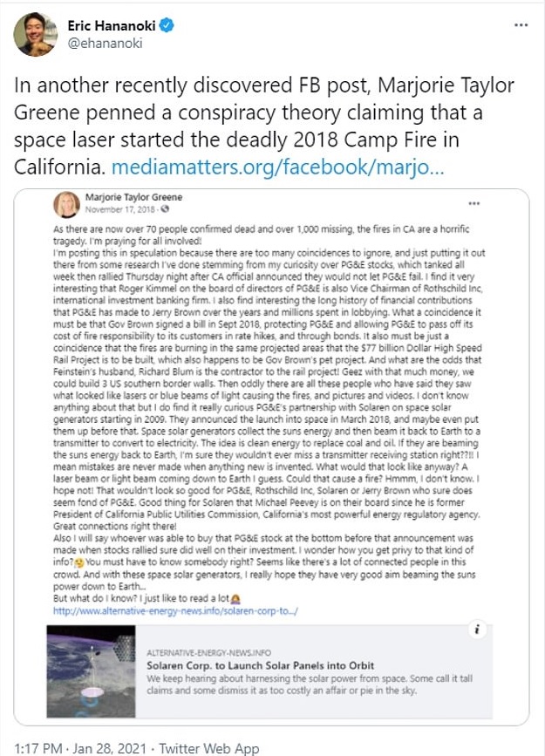Open the @ehananoki handle link
The height and width of the screenshot is (756, 545).
tap(105, 44)
